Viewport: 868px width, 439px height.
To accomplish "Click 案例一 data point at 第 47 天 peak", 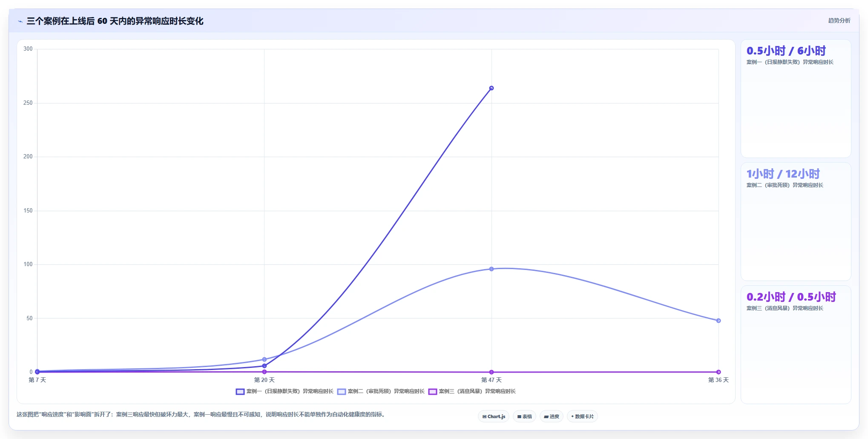I will point(491,88).
